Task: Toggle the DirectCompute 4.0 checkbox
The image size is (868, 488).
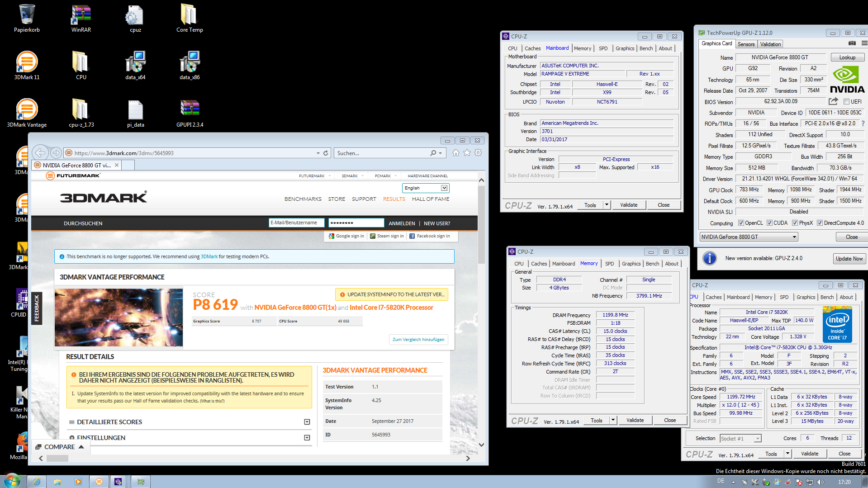Action: click(x=820, y=223)
